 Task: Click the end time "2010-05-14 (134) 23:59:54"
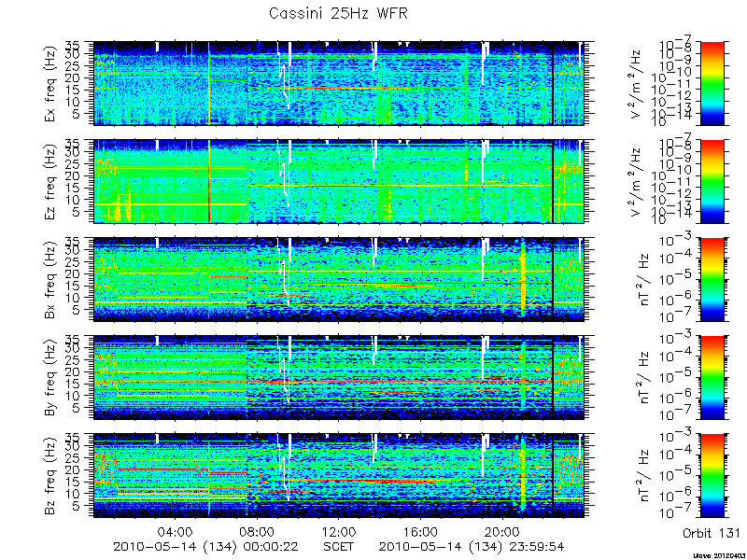[472, 546]
